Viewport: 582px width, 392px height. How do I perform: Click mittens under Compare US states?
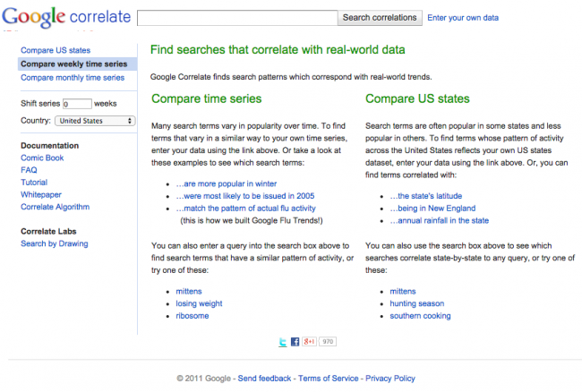click(x=403, y=291)
